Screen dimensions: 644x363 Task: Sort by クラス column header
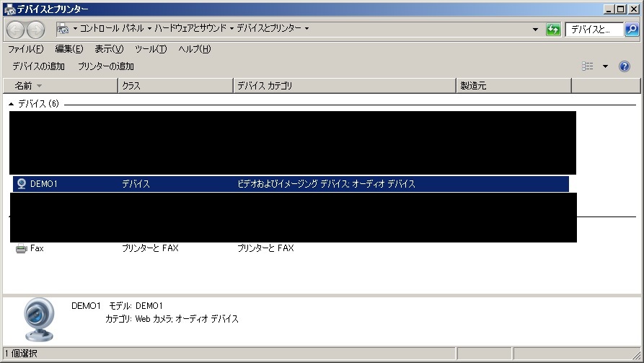point(175,86)
